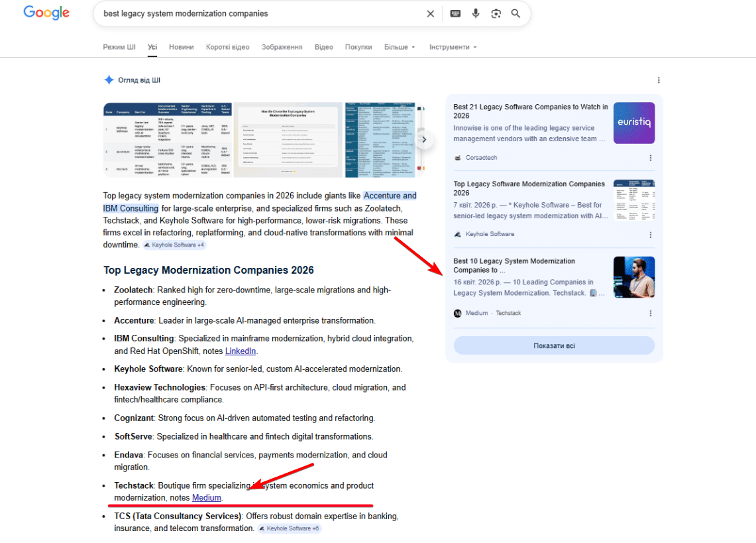Click the Google logo
The image size is (756, 543).
coord(46,13)
